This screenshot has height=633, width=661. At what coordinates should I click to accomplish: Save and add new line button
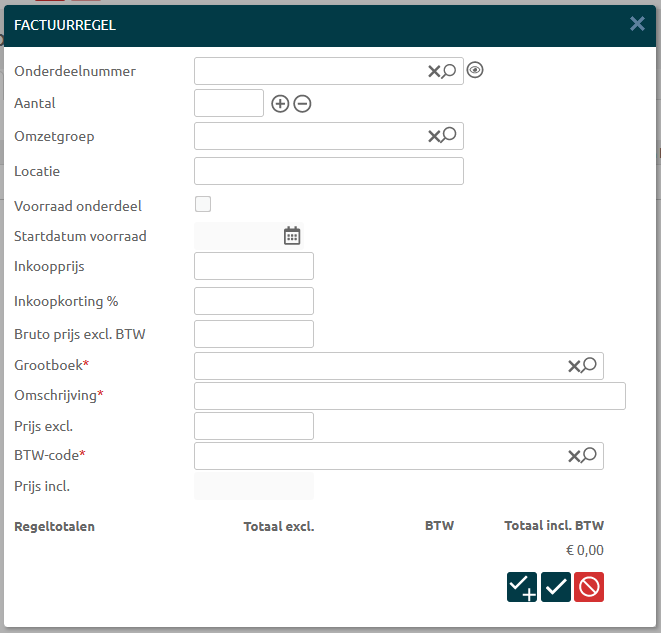[522, 587]
